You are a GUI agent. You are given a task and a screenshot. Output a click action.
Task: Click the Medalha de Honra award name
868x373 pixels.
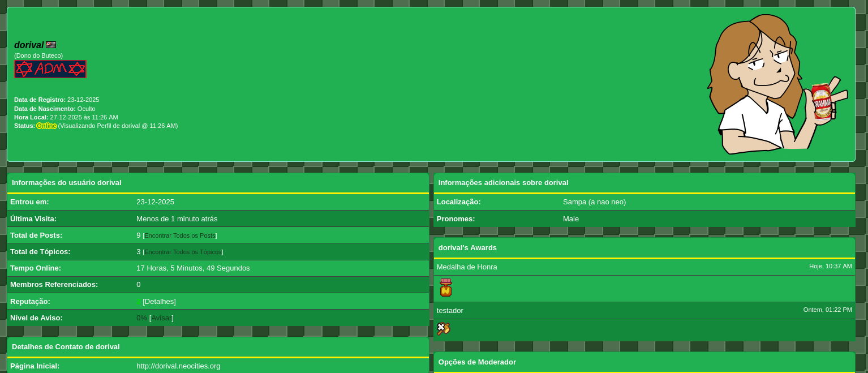[x=467, y=267]
